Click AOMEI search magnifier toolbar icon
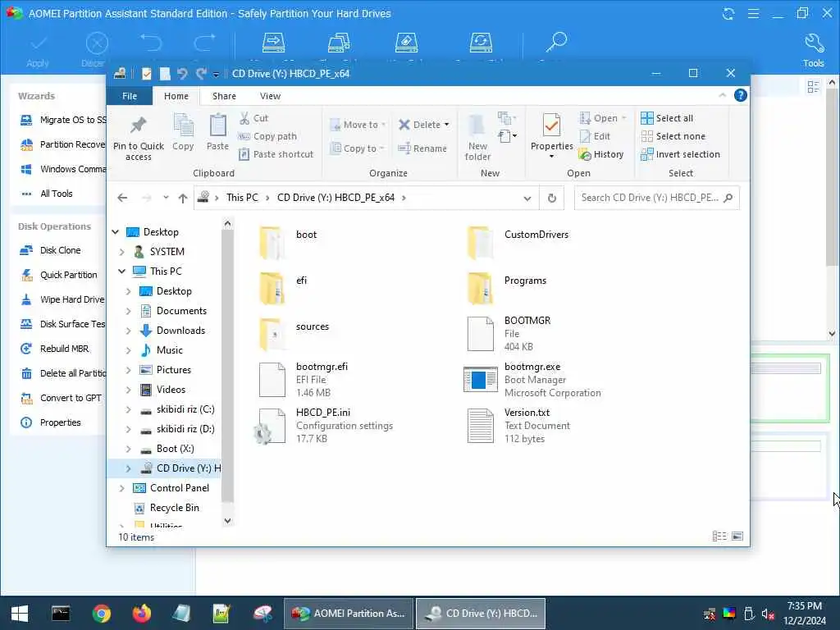Screen dimensions: 840x630 tap(557, 42)
